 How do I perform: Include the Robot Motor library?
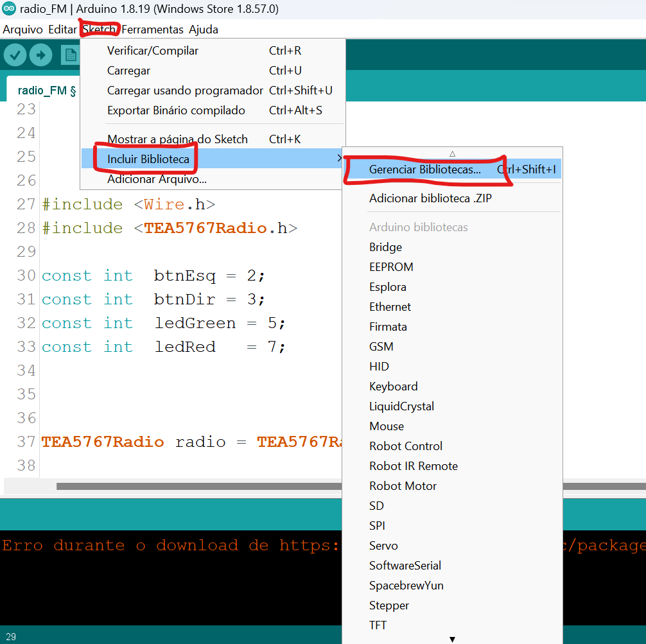pyautogui.click(x=452, y=486)
